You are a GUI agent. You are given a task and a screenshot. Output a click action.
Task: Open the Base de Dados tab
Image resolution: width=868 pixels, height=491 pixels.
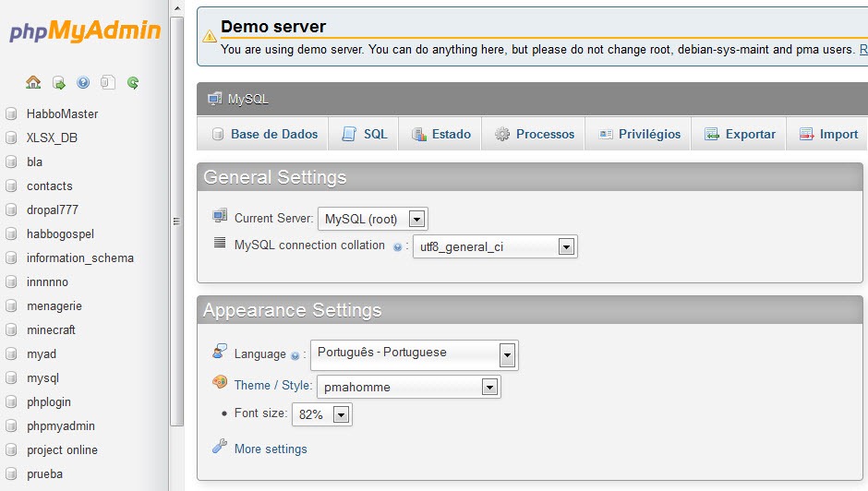coord(264,134)
